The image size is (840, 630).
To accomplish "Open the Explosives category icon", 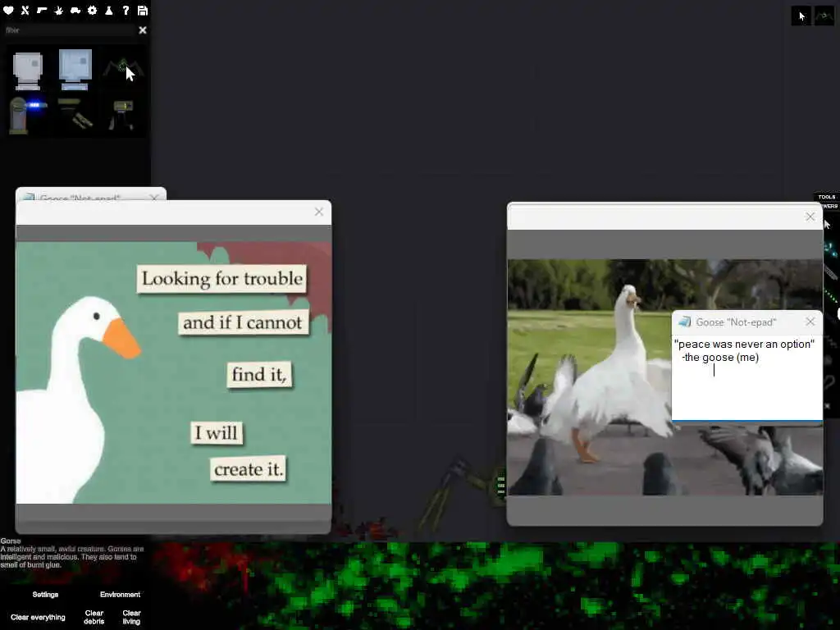I will coord(59,10).
